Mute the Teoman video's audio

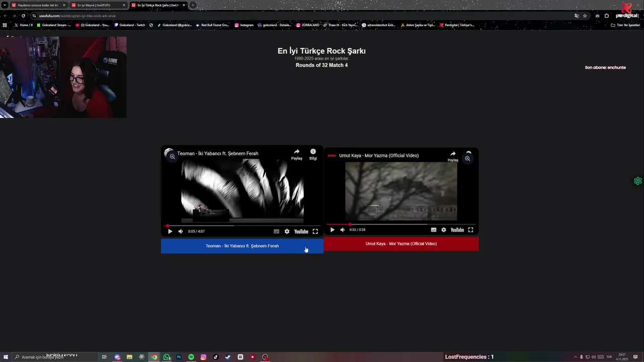(181, 231)
